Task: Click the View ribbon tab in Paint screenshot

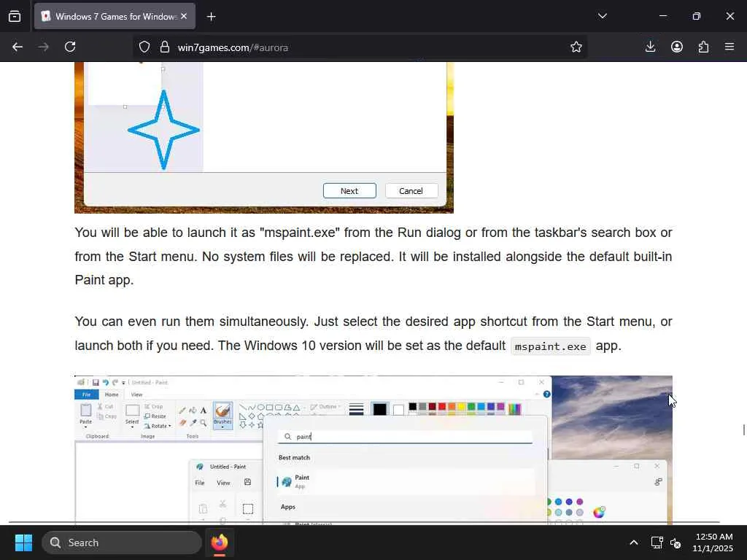Action: point(136,394)
